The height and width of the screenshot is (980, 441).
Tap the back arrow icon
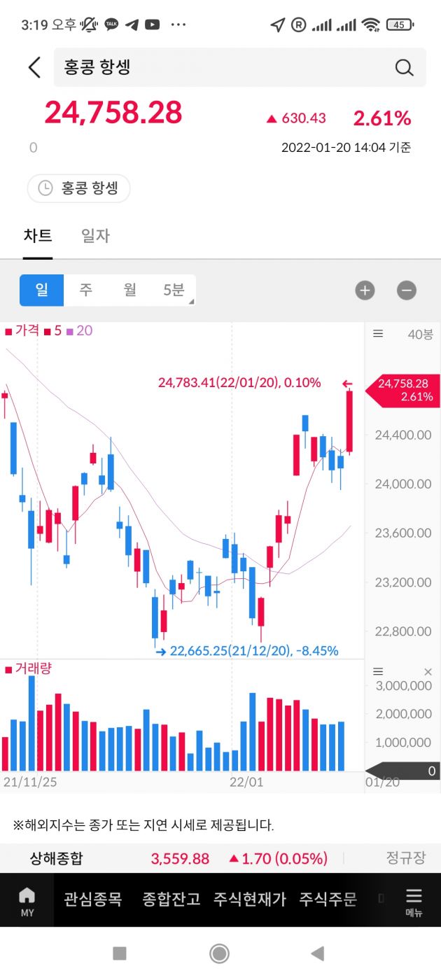click(34, 67)
